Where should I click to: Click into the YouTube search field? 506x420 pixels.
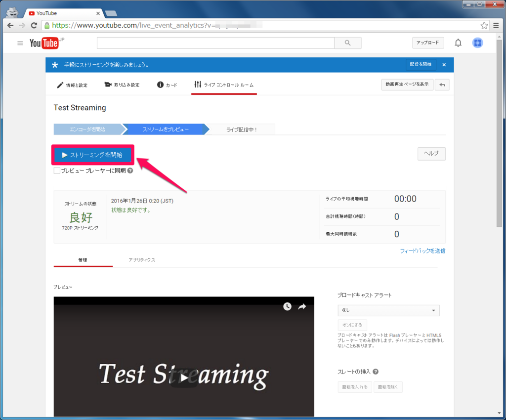[x=215, y=43]
